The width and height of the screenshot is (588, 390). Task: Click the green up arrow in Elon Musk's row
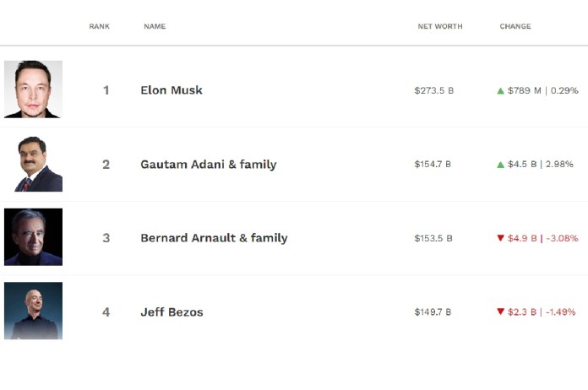(x=501, y=90)
